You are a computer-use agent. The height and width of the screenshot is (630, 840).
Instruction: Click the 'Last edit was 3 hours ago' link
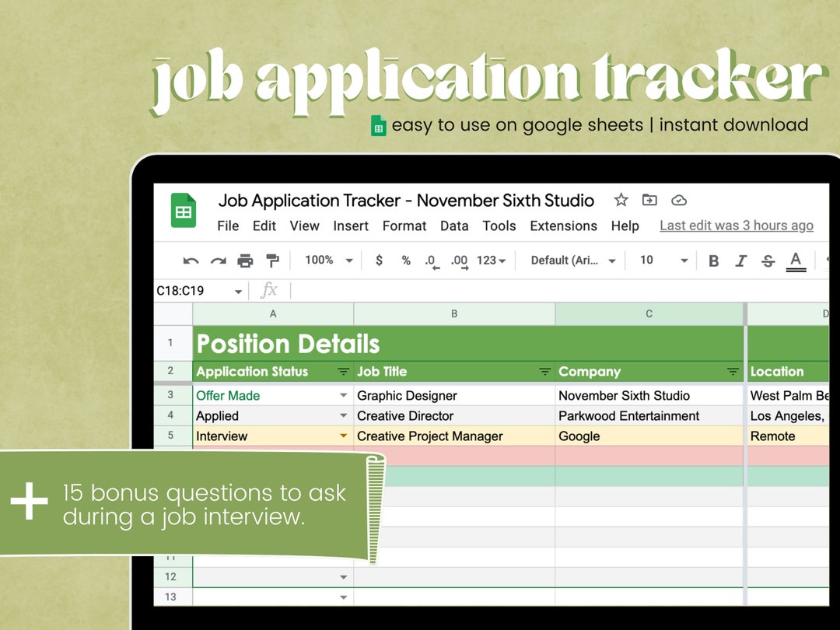click(737, 226)
